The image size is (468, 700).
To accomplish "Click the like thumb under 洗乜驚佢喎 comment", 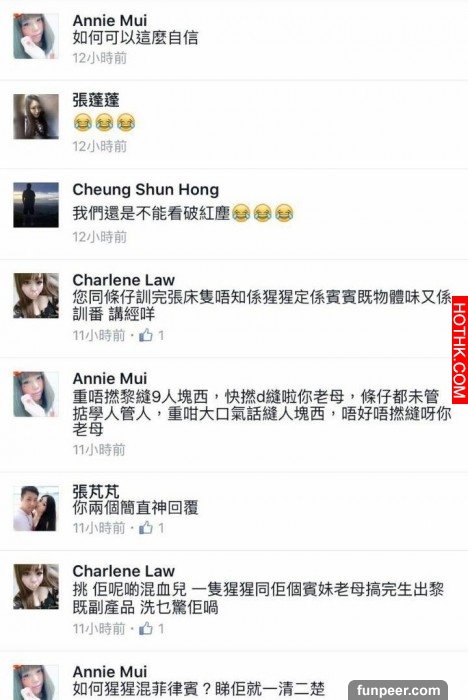I will click(146, 629).
